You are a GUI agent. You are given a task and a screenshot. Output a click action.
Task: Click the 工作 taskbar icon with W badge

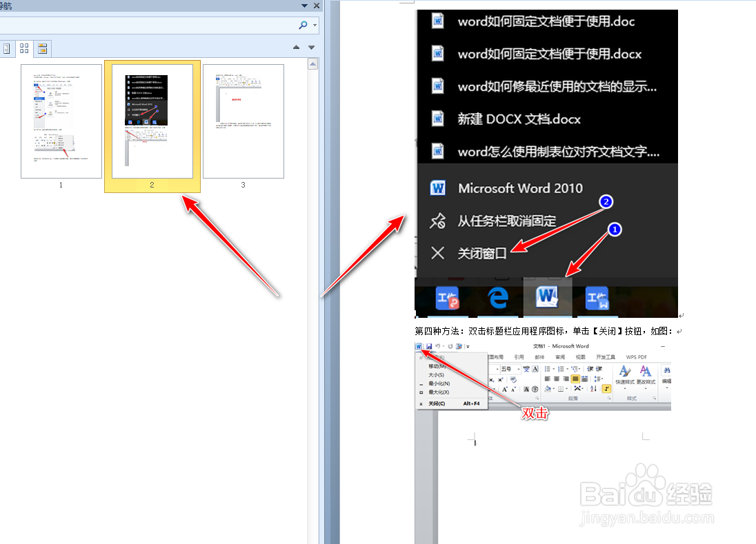(x=597, y=298)
